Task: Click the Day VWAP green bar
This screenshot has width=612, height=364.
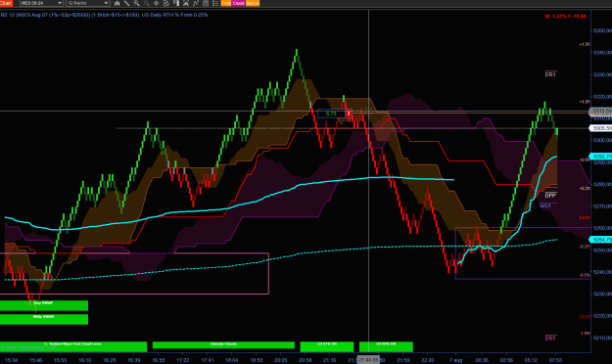Action: 44,305
